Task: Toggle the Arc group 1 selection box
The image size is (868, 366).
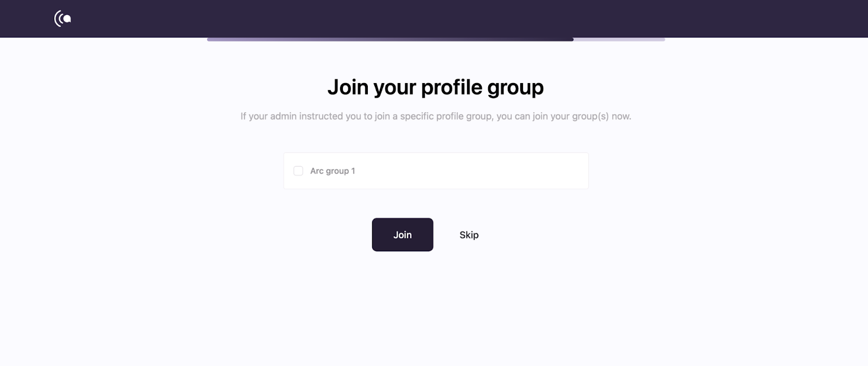Action: [x=298, y=171]
